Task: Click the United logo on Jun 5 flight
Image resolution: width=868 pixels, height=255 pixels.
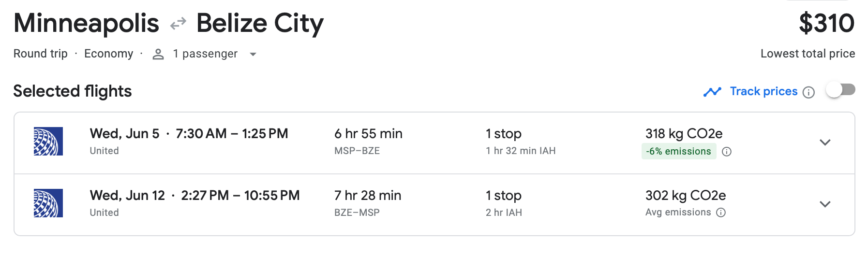Action: coord(48,141)
